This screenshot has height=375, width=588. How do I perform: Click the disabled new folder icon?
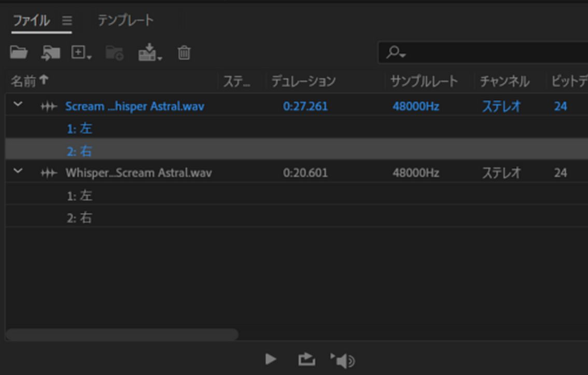[115, 53]
